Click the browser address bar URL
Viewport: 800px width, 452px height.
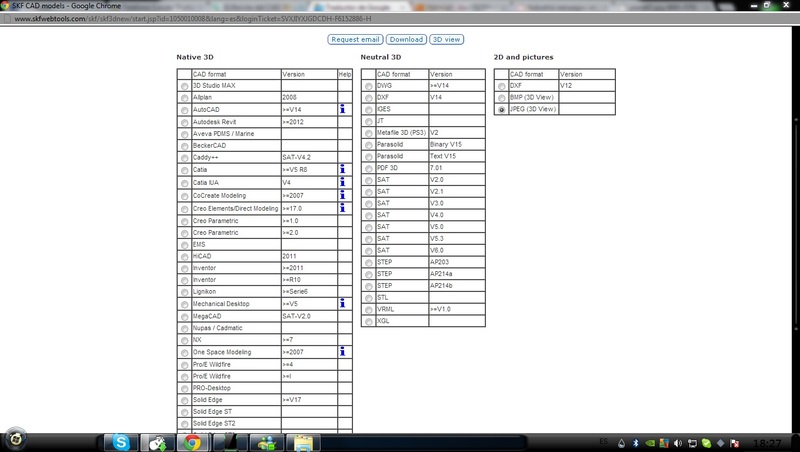[192, 19]
